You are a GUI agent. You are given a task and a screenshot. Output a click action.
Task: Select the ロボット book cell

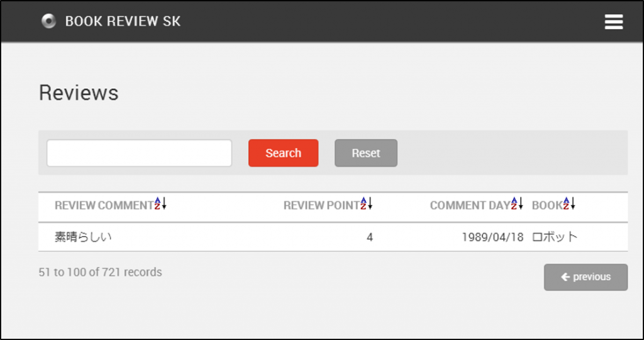tap(555, 237)
